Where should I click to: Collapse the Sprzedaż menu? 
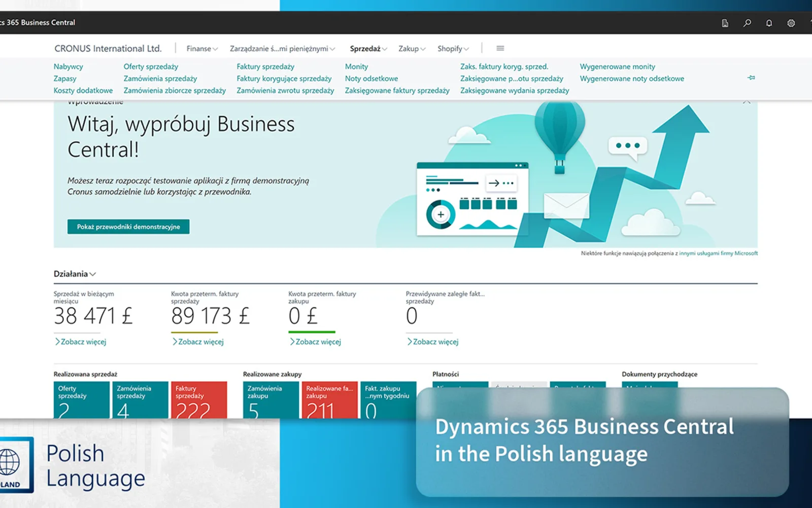pos(368,49)
